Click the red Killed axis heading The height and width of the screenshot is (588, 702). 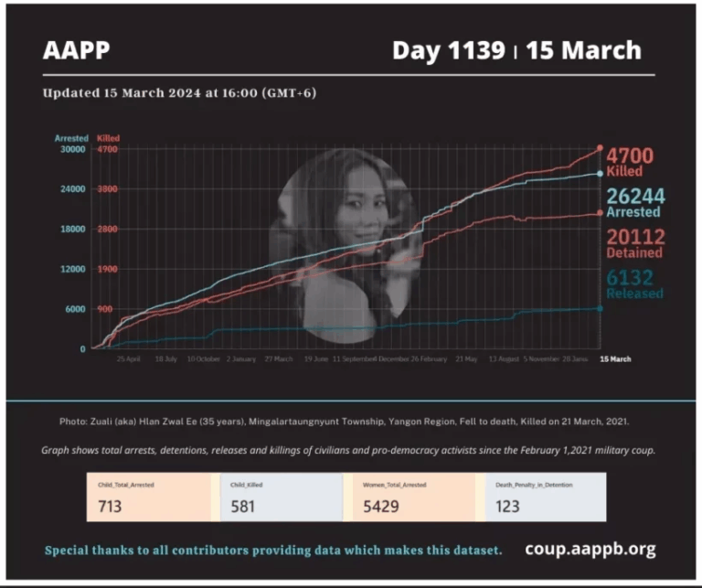(x=108, y=138)
